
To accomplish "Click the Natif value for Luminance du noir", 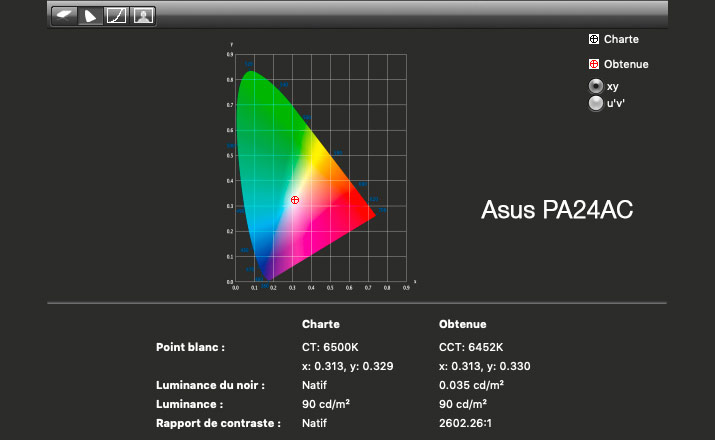I will [x=314, y=385].
